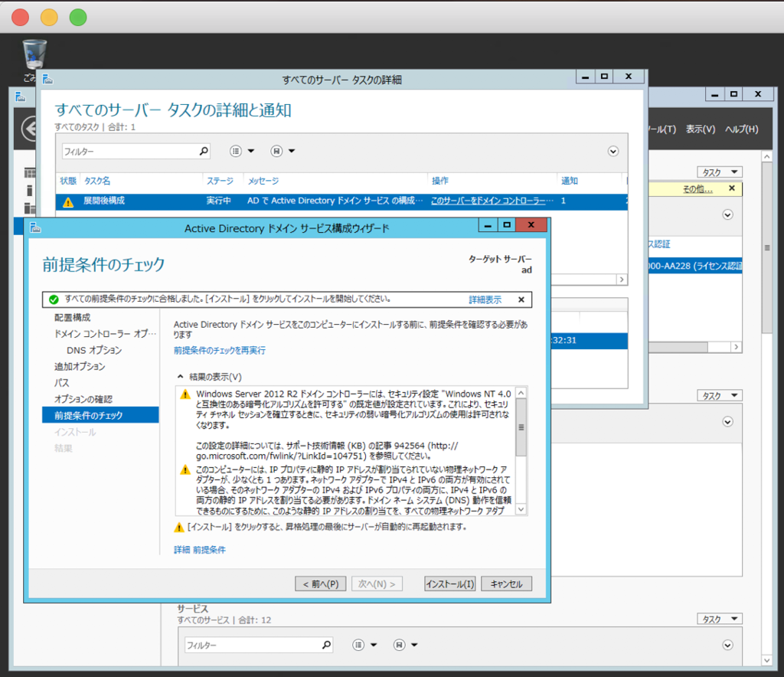Expand chevron below the middle タスク dropdown
784x677 pixels.
727,422
